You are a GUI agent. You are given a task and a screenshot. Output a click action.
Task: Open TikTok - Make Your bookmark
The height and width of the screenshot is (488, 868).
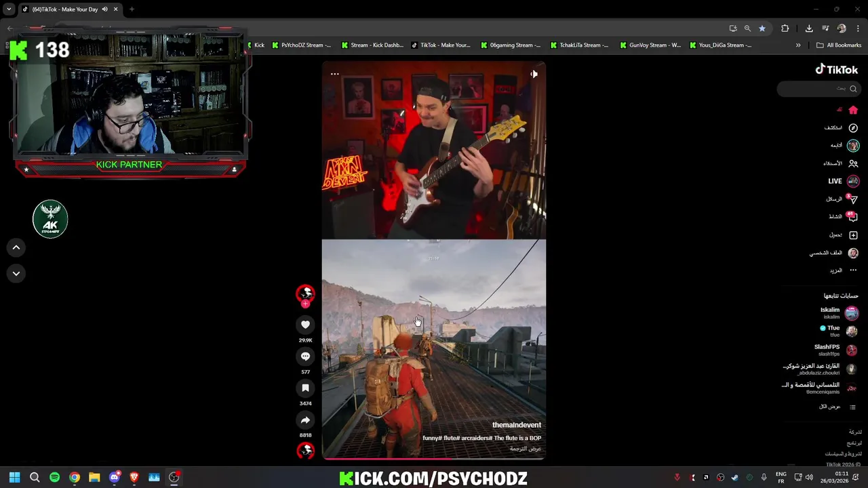(440, 45)
